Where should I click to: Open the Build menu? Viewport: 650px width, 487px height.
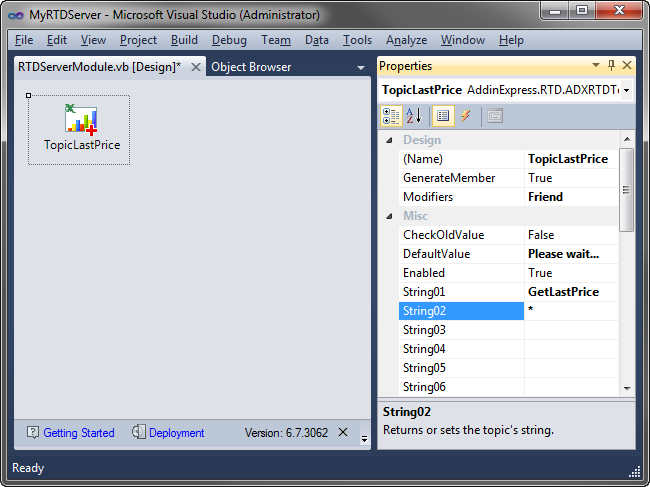click(184, 40)
